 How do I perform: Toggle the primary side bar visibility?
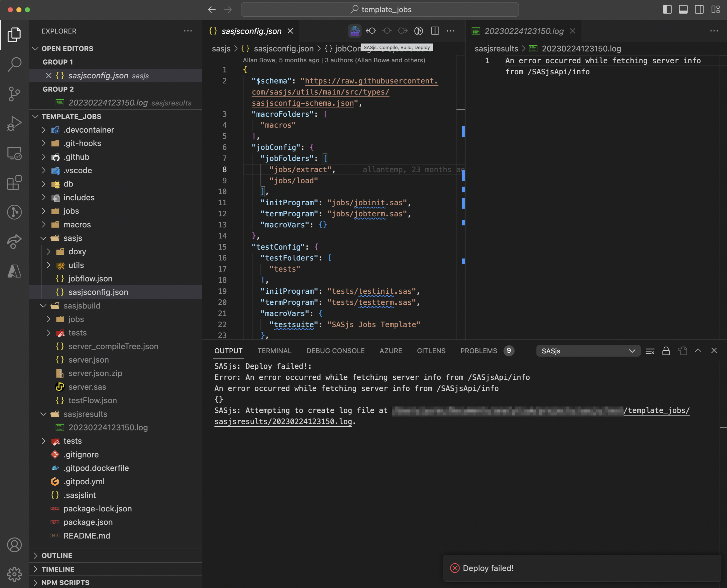click(667, 9)
